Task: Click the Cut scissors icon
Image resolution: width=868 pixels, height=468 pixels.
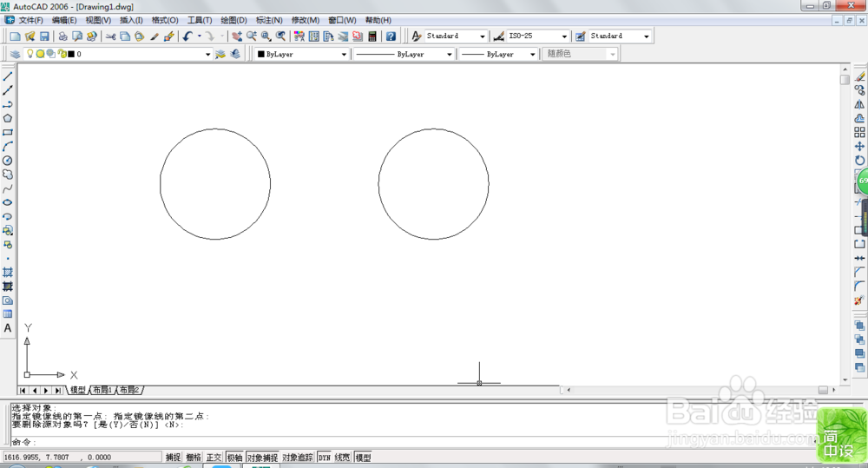Action: [111, 36]
